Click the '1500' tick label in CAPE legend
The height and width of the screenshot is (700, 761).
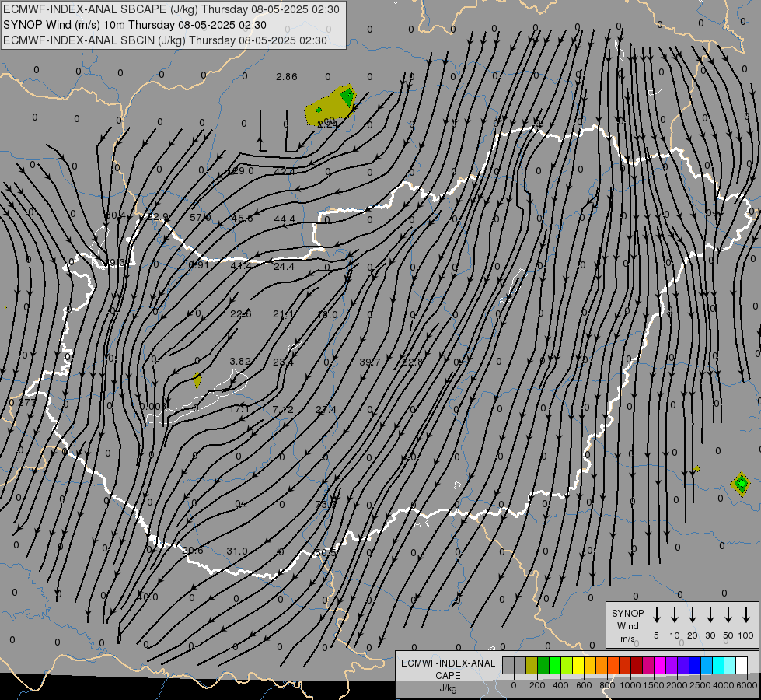(x=653, y=685)
